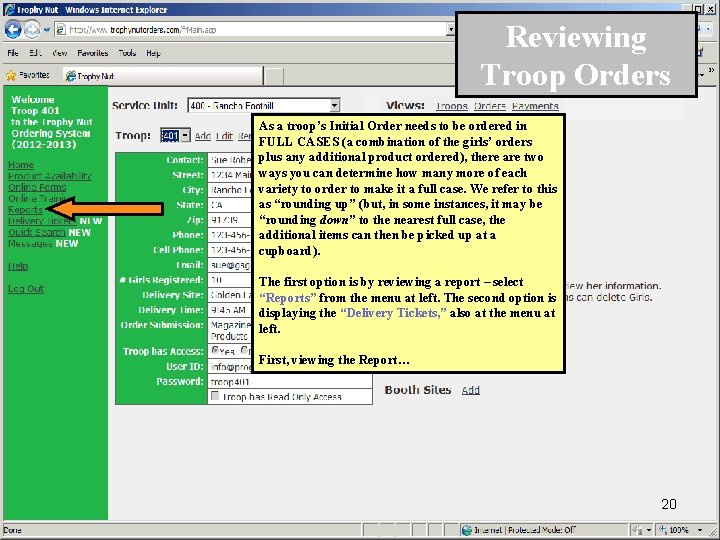Click the User ID field
This screenshot has height=540, width=720.
coord(230,366)
